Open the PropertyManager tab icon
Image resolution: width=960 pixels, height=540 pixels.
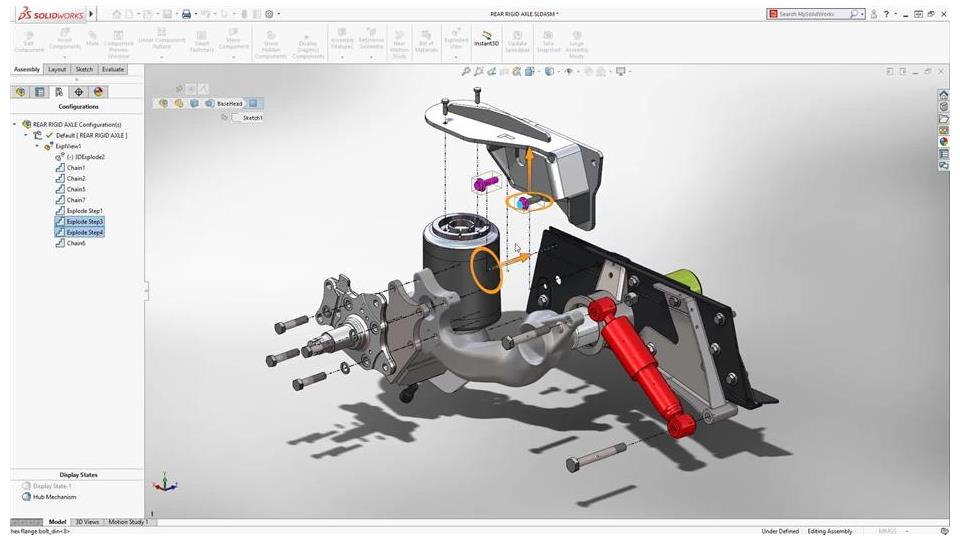40,92
